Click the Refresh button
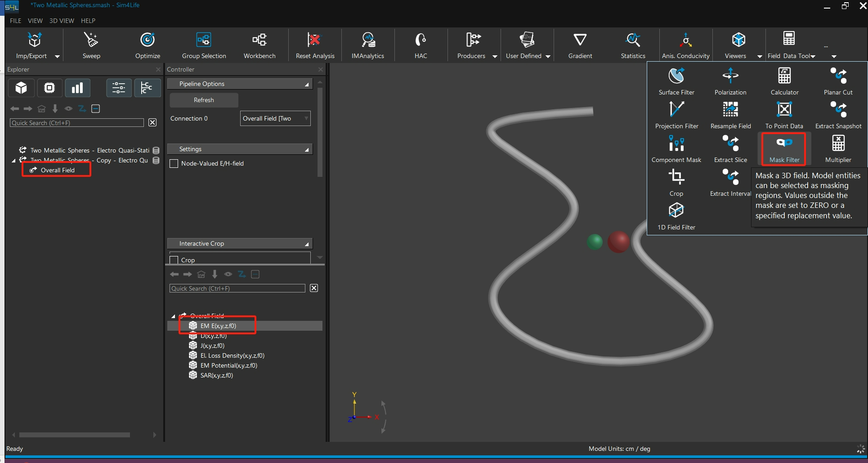868x463 pixels. (204, 100)
